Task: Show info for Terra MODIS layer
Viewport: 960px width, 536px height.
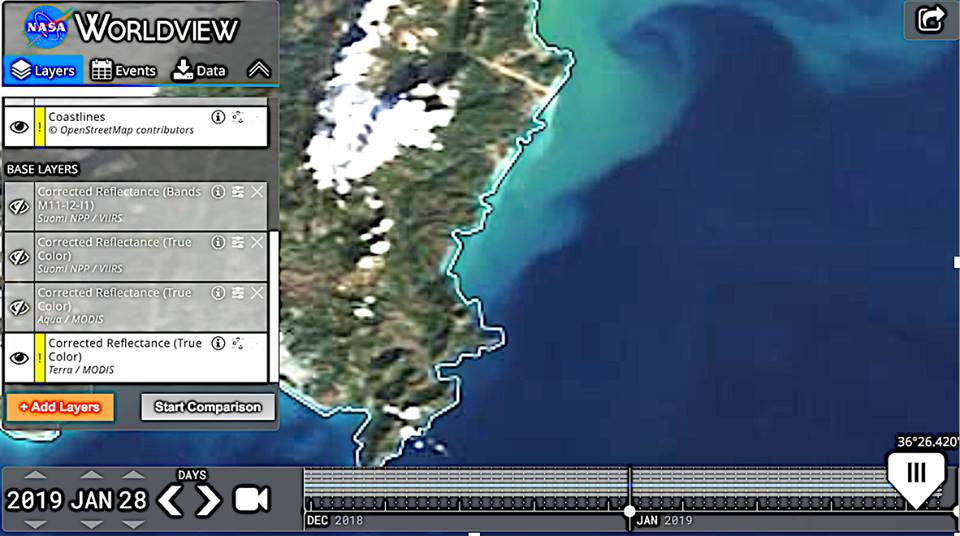Action: coord(218,343)
